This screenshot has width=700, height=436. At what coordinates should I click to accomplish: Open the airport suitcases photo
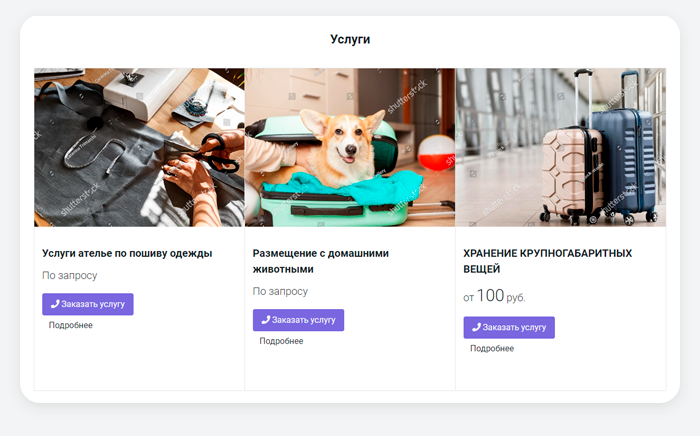(x=561, y=147)
